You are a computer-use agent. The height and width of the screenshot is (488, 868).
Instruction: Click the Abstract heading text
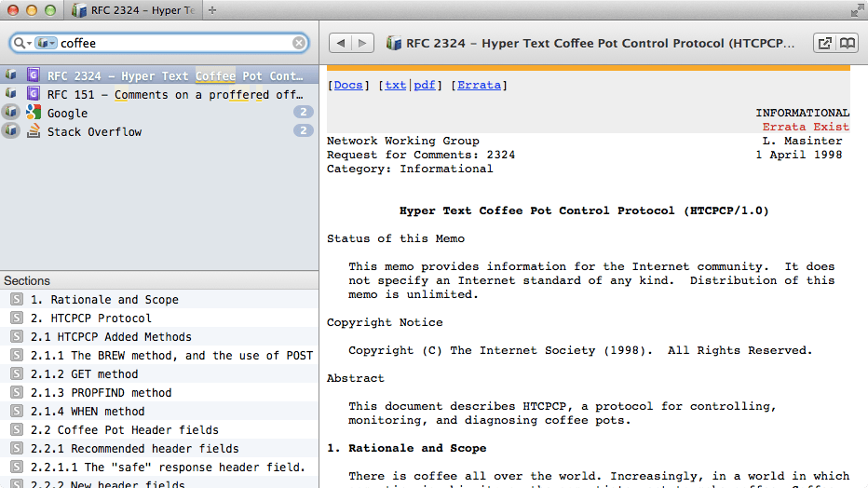pos(356,378)
